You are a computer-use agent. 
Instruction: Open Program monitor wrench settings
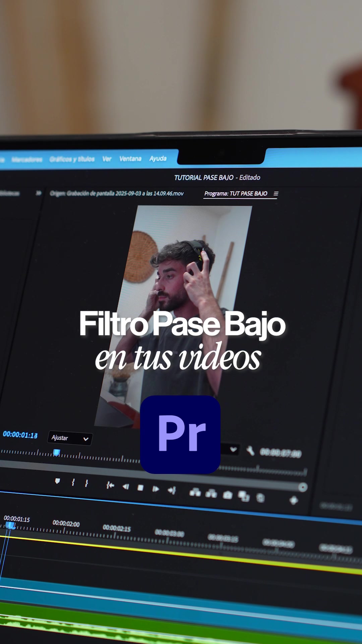pyautogui.click(x=250, y=450)
